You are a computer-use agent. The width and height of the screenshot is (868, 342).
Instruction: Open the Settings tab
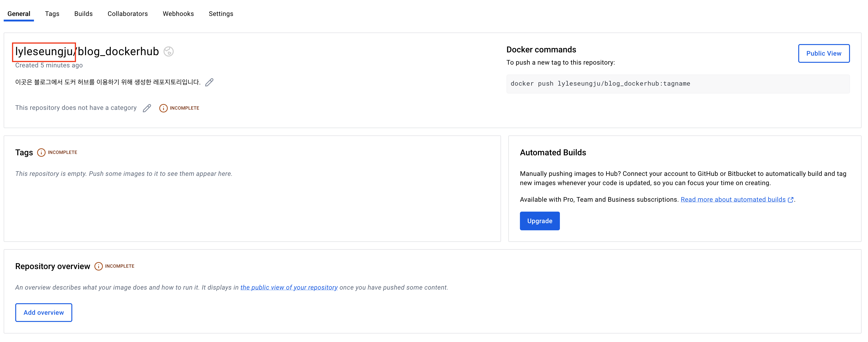click(x=221, y=14)
